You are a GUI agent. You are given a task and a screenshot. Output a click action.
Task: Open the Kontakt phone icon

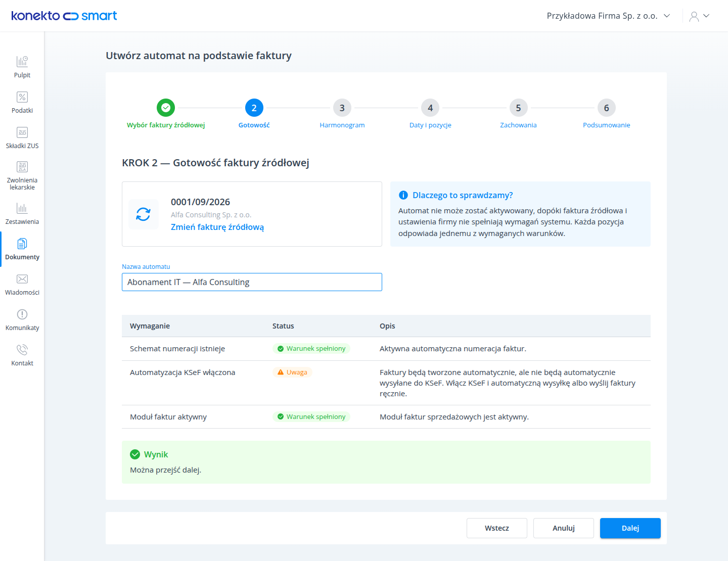[22, 350]
